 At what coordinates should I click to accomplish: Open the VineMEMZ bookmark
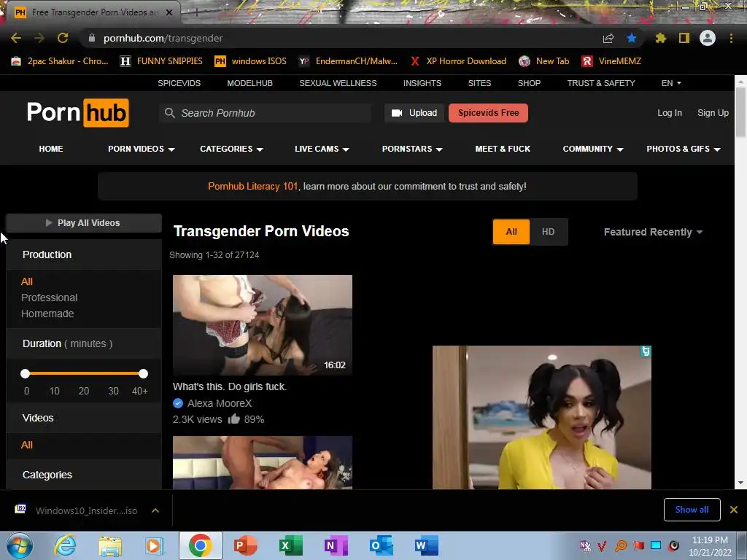click(x=611, y=61)
